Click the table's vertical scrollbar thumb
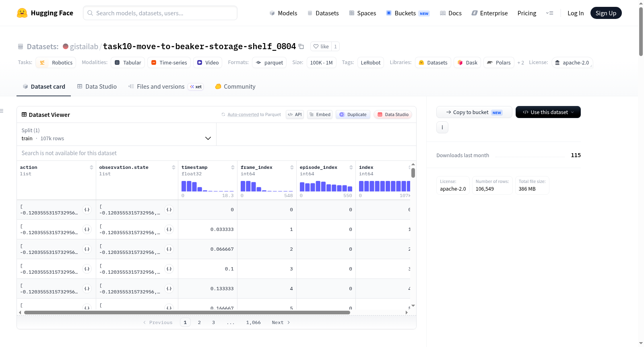644x347 pixels. click(x=413, y=173)
